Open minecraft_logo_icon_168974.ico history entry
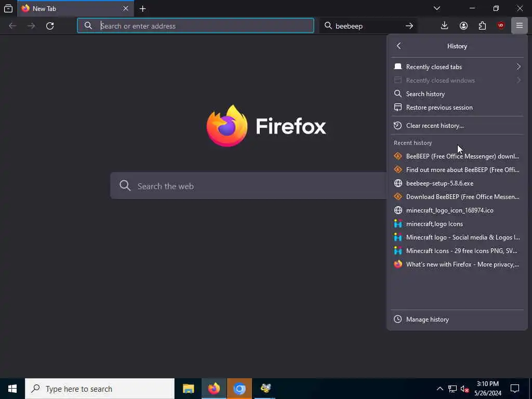Screen dimensions: 532x399 pos(457,210)
